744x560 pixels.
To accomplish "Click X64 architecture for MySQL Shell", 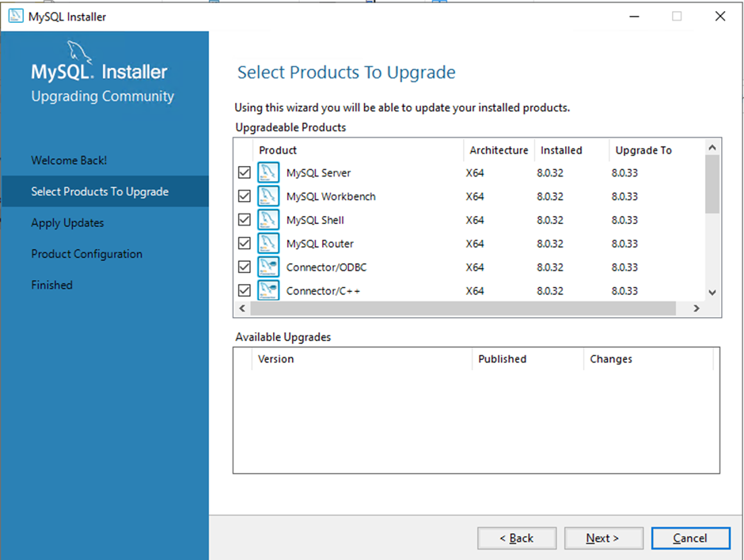I will (x=474, y=221).
